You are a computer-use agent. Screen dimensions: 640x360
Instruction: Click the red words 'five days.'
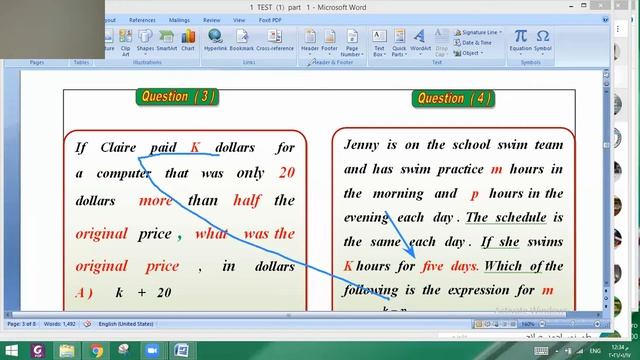coord(450,266)
